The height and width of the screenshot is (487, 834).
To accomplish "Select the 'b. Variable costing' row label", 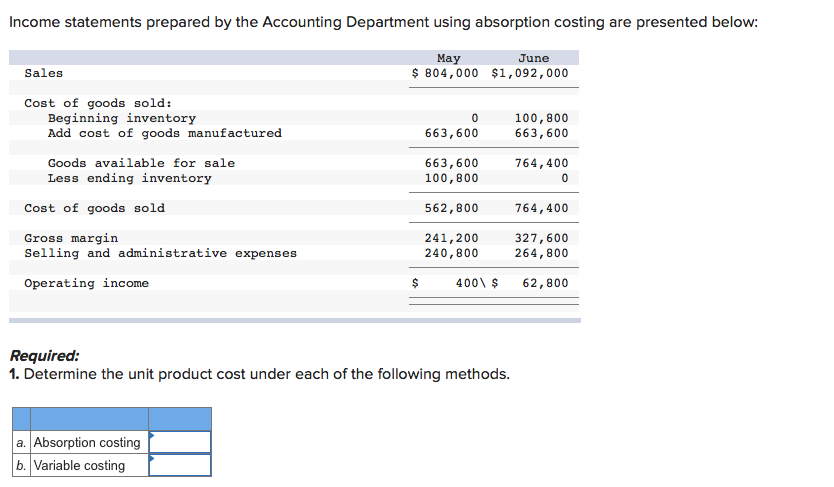I will click(x=80, y=465).
